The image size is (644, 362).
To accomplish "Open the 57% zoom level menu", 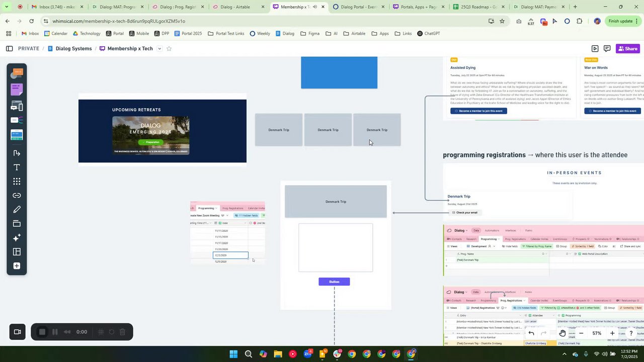I will [x=597, y=333].
